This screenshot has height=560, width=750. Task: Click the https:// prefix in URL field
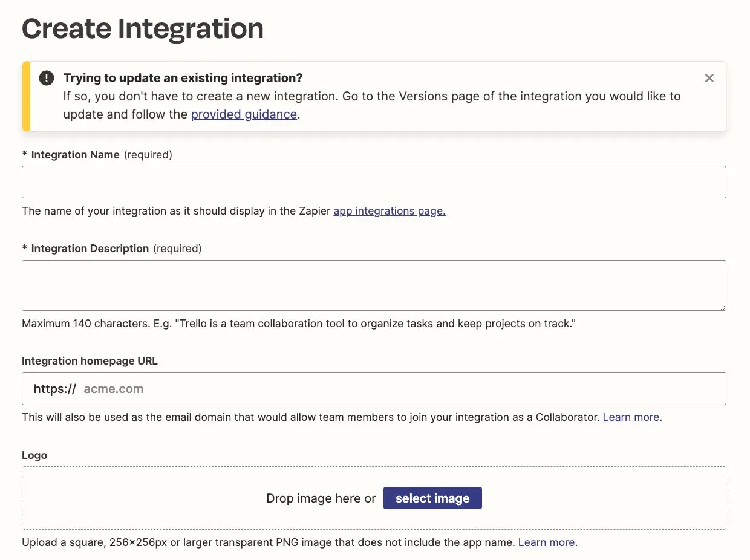click(54, 389)
